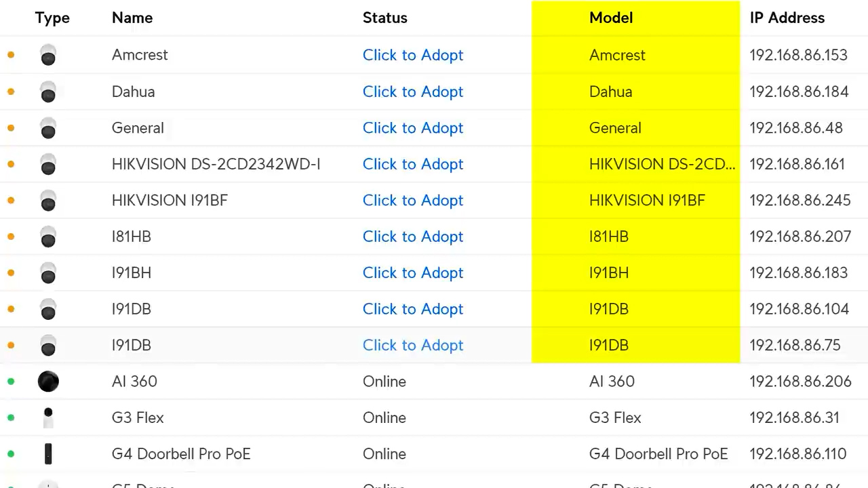The image size is (868, 488).
Task: Click the I81HB camera dome icon
Action: (x=48, y=237)
